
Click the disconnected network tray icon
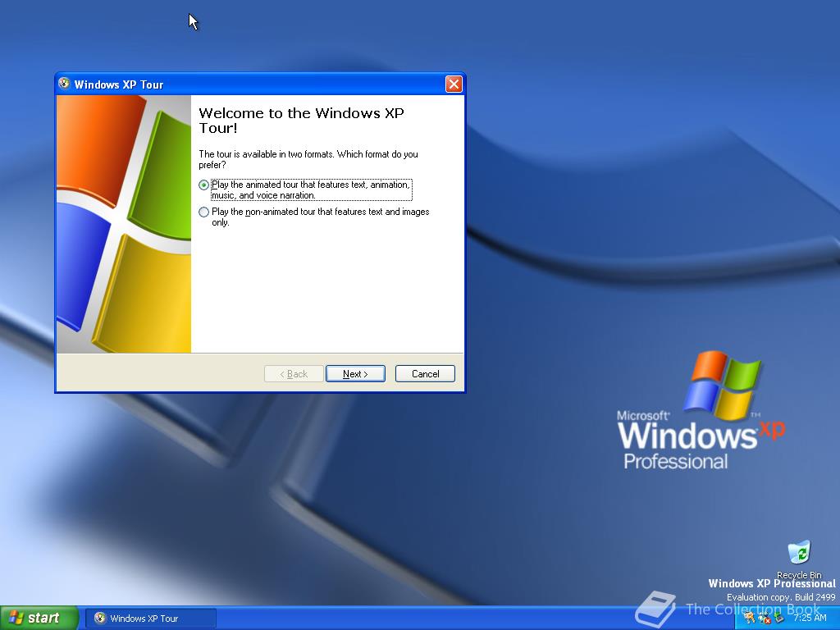tap(764, 619)
